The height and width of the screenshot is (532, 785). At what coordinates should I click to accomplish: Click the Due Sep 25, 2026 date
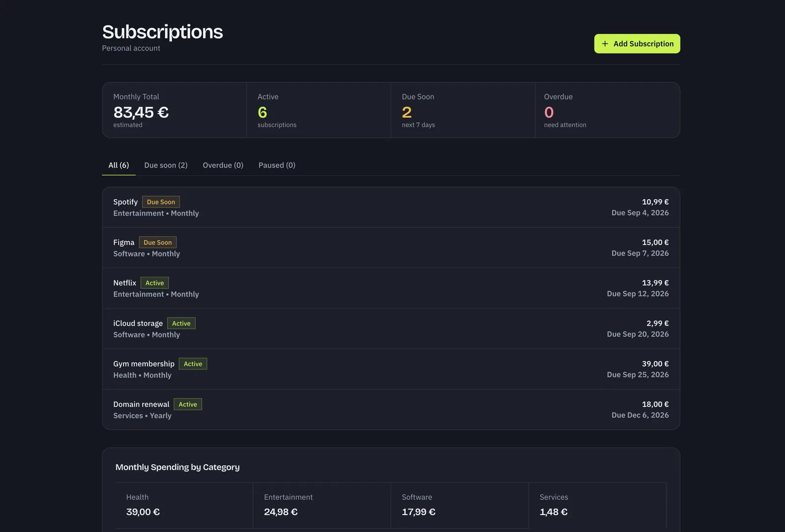(x=638, y=375)
